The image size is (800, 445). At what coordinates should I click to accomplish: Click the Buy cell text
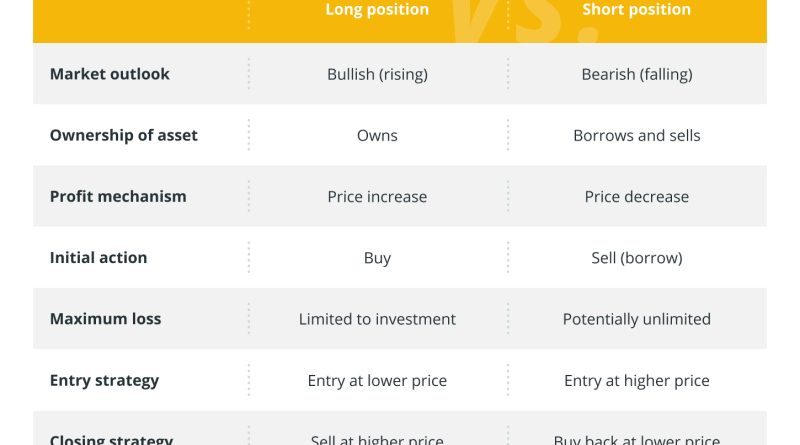377,258
